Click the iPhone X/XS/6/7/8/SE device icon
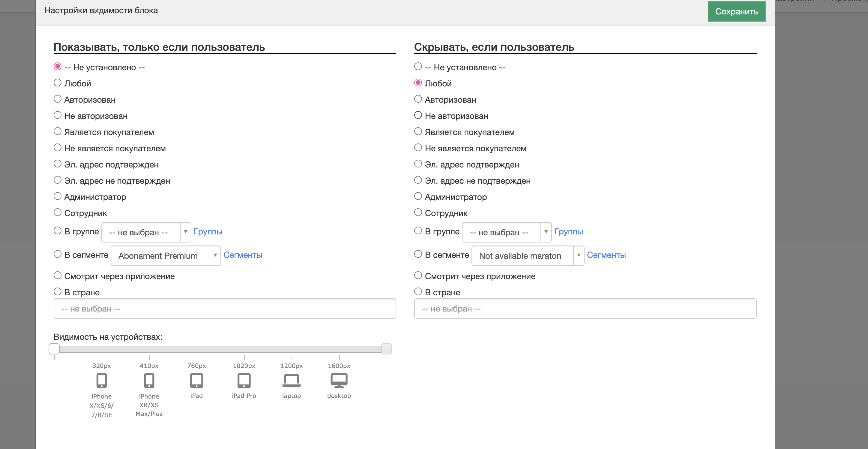 [101, 381]
